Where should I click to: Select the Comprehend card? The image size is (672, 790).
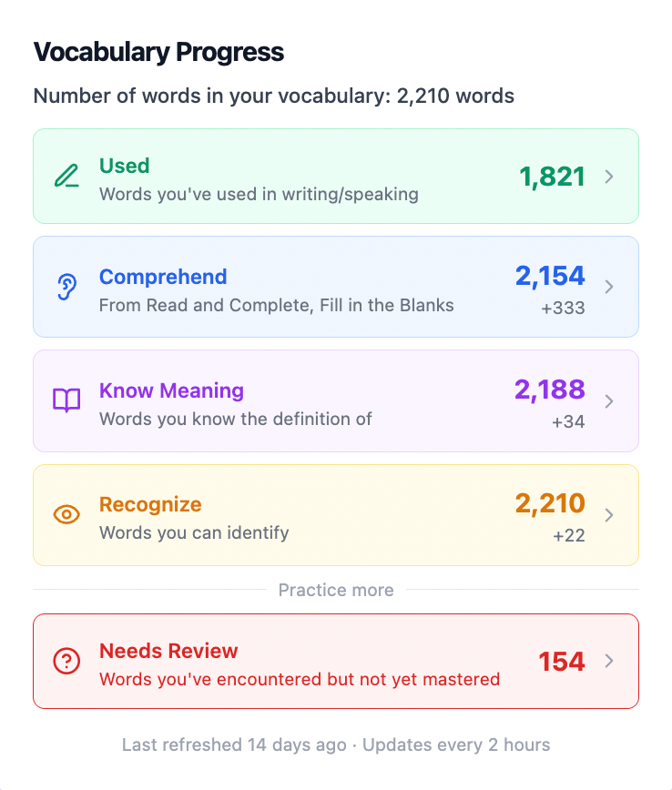336,287
